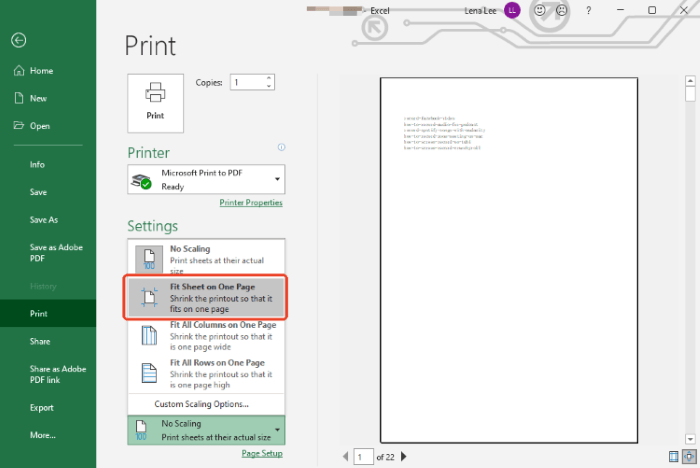Choose Fit All Rows on One Page

click(x=206, y=374)
